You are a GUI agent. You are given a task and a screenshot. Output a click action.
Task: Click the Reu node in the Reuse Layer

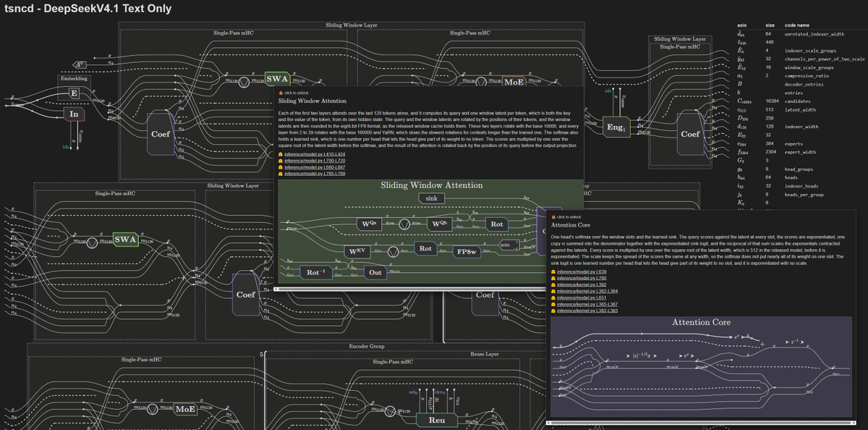(437, 420)
